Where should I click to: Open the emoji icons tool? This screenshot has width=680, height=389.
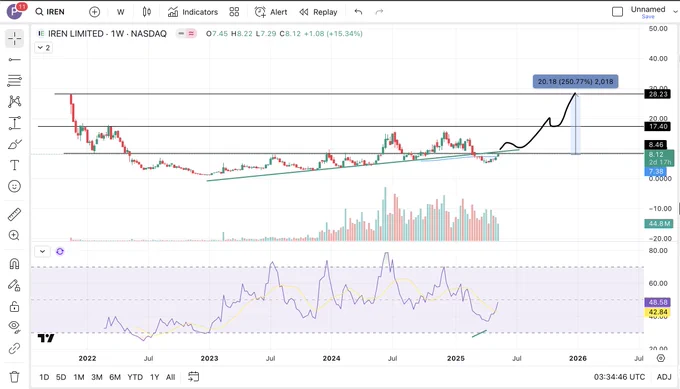14,186
